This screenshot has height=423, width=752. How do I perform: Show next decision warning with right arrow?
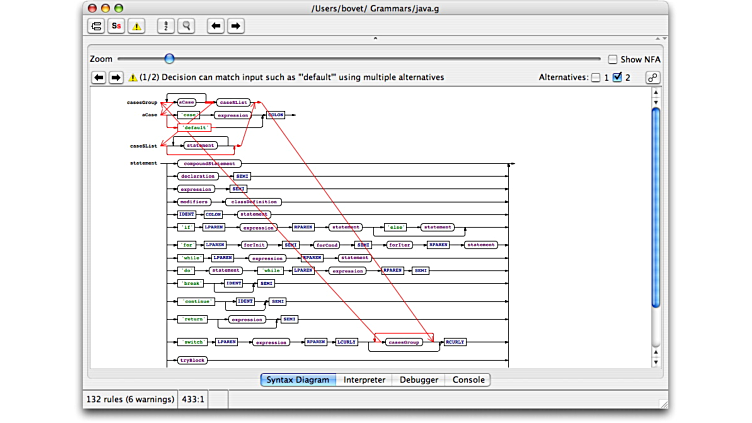click(x=115, y=77)
